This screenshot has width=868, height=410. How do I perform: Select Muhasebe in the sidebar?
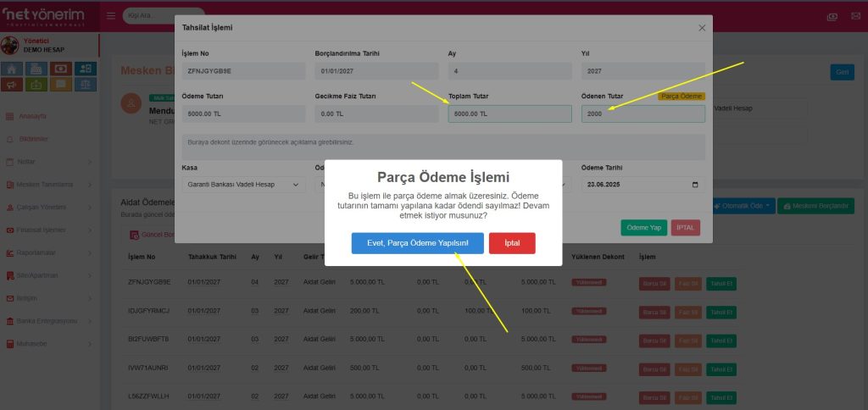tap(34, 344)
